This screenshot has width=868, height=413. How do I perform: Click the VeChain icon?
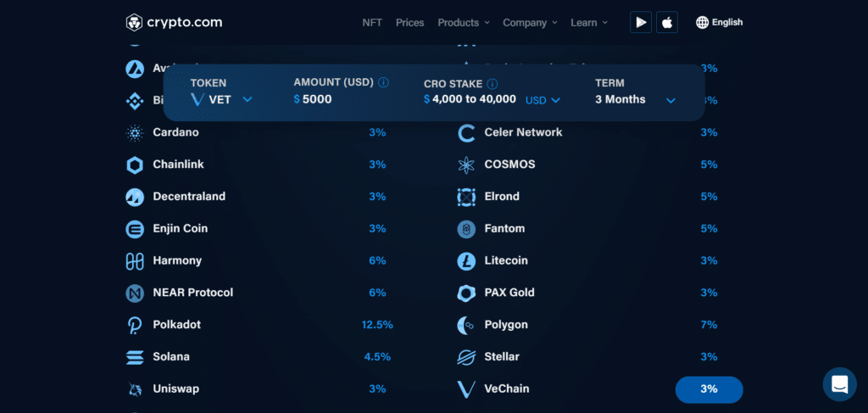[x=466, y=389]
